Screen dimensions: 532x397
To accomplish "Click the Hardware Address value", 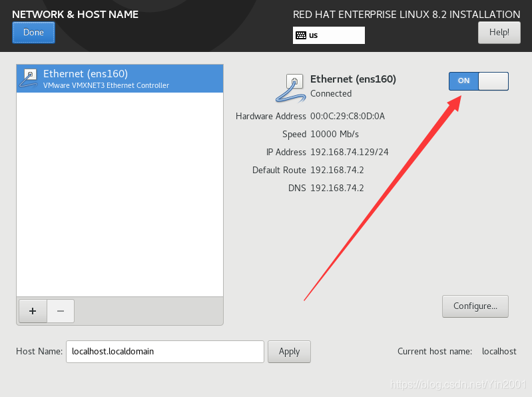I will tap(348, 116).
